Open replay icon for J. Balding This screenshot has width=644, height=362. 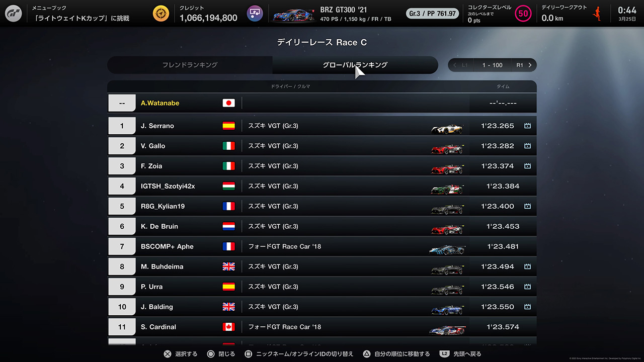click(x=527, y=307)
